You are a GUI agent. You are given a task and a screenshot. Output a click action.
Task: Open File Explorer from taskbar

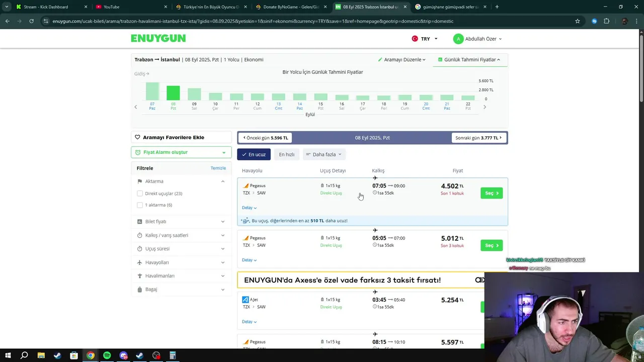coord(41,355)
